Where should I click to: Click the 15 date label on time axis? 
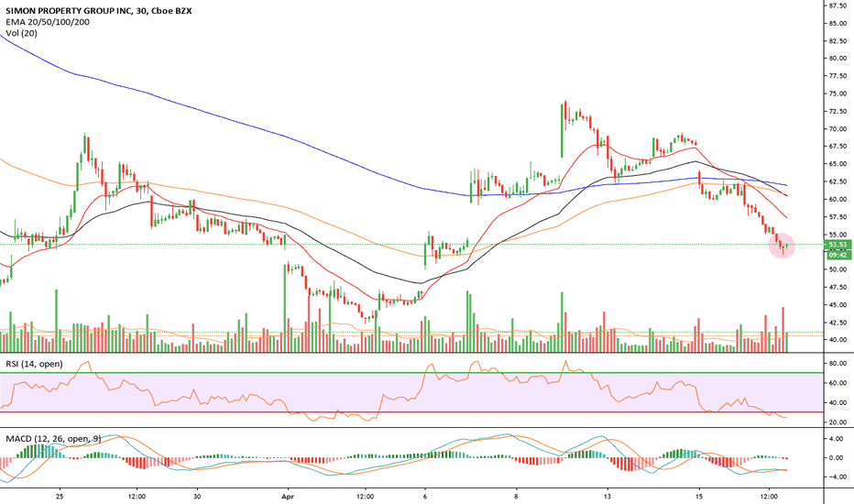pyautogui.click(x=699, y=497)
